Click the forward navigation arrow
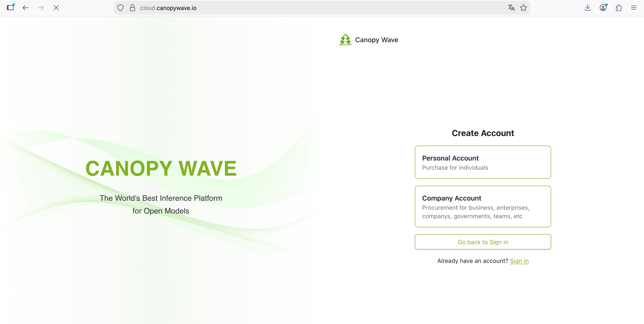Screen dimensions: 644x324 click(41, 8)
